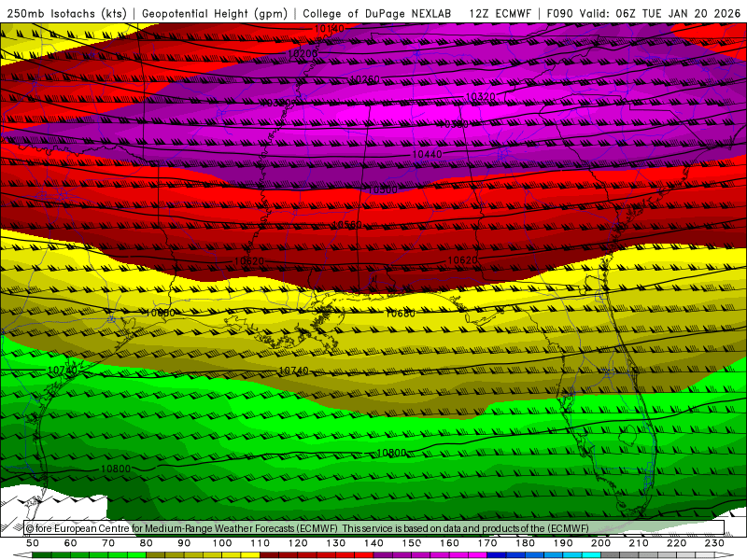Viewport: 747px width, 560px height.
Task: Click the 10800 label below the 10740 Texas label
Action: (x=115, y=469)
